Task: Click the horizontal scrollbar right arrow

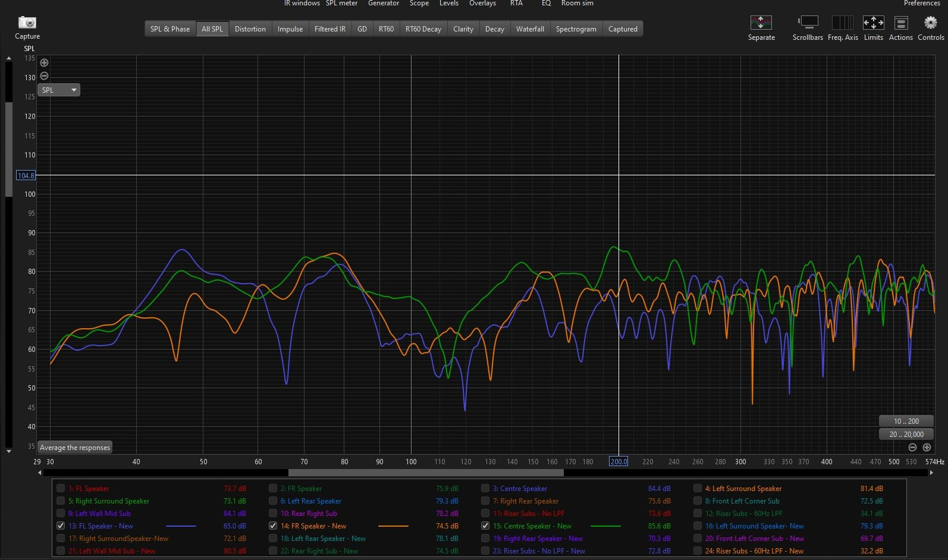Action: point(931,473)
